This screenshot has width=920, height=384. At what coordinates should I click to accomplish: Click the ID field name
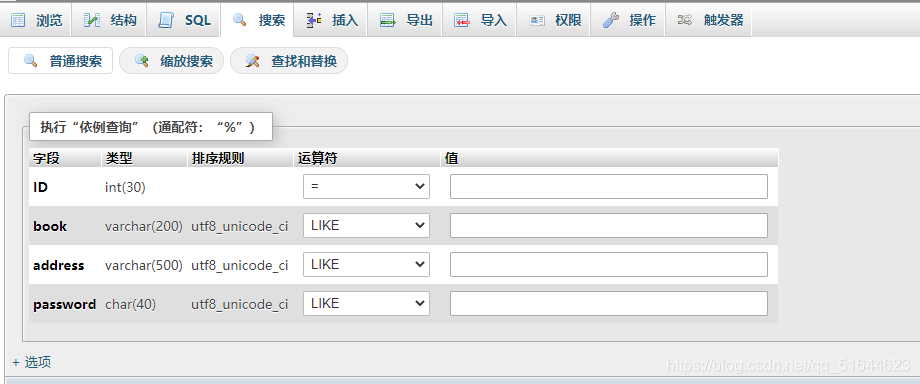pos(40,187)
